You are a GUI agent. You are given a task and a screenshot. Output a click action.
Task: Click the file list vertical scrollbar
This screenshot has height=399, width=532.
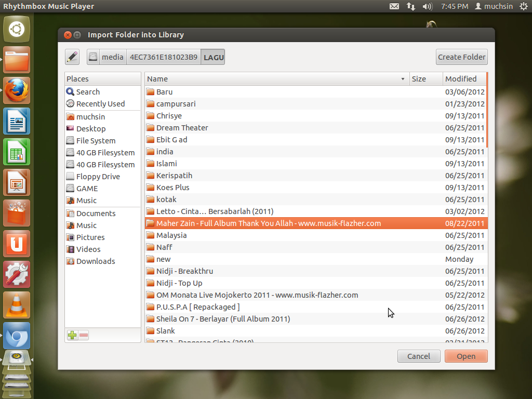coord(487,110)
